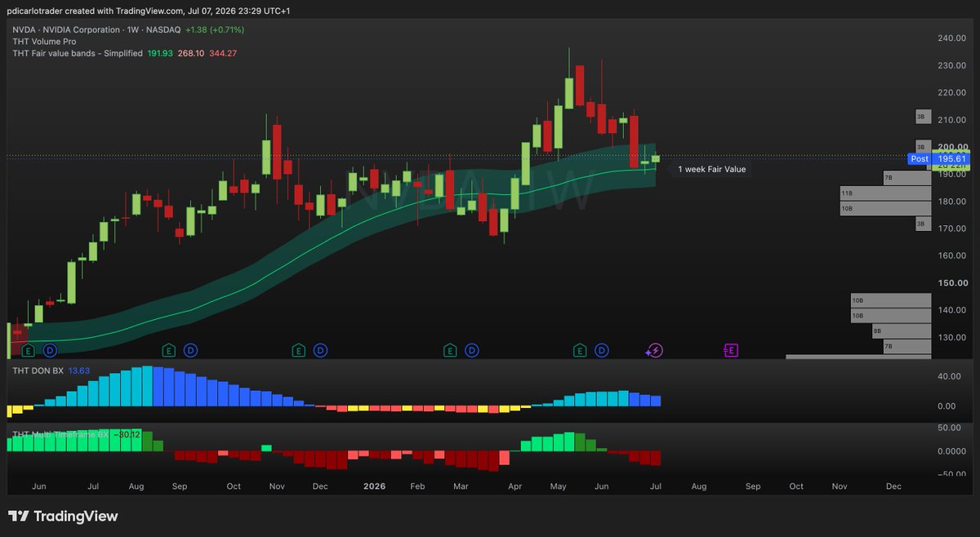The width and height of the screenshot is (980, 537).
Task: Click the 180.00 price axis label
Action: (x=951, y=202)
